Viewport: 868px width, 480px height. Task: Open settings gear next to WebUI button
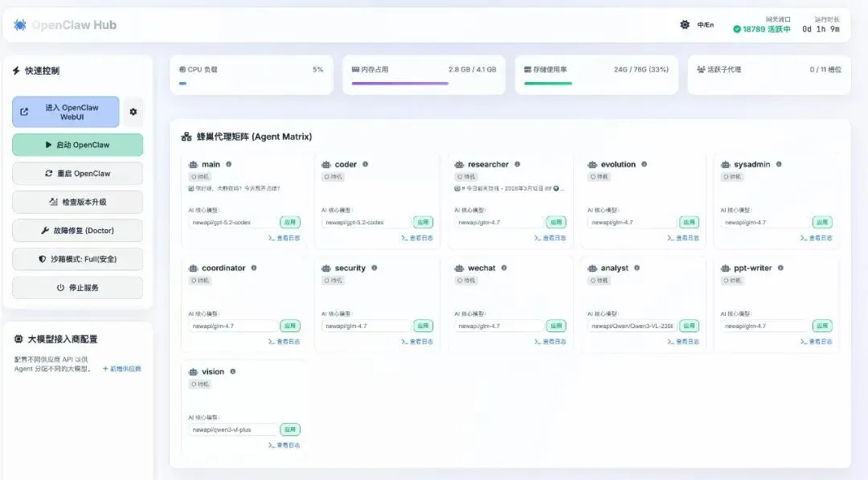click(133, 112)
